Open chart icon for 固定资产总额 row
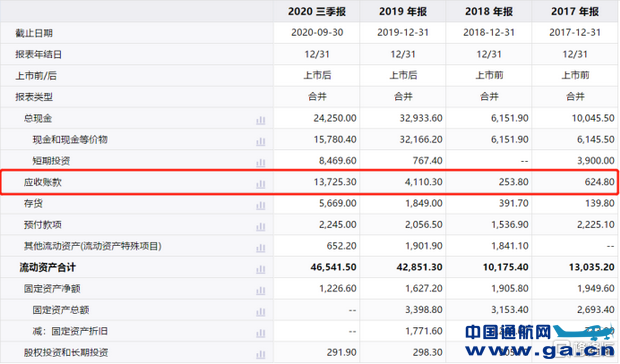 [261, 311]
